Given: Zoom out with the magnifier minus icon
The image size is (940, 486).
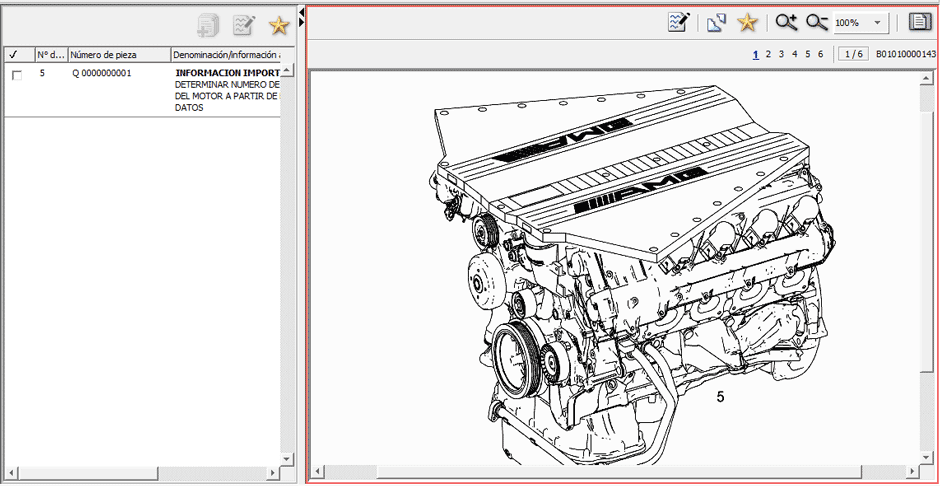Looking at the screenshot, I should click(x=817, y=23).
